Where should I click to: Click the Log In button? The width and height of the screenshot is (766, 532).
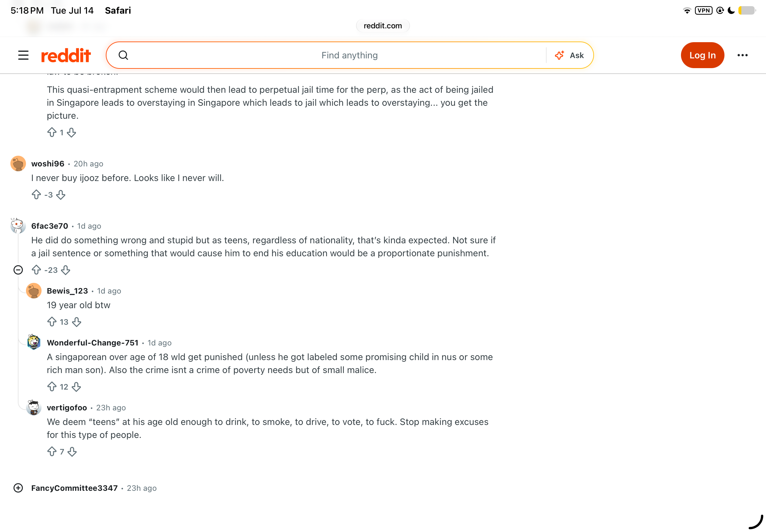pos(702,55)
